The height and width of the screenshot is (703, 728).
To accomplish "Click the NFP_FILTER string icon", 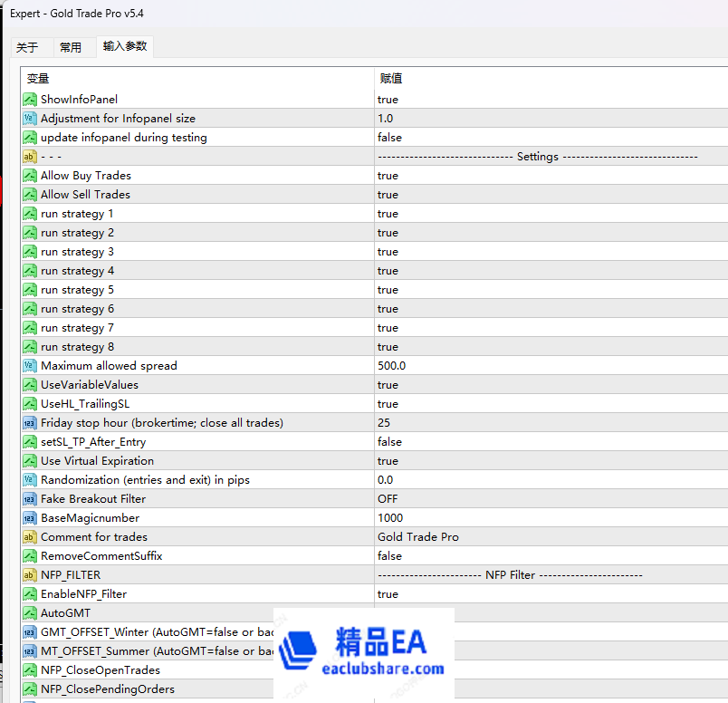I will click(29, 575).
